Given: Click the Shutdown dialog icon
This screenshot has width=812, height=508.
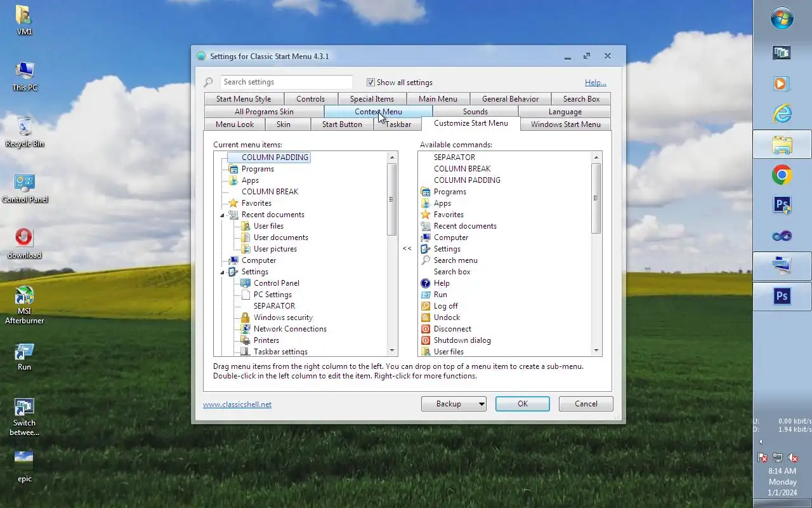Looking at the screenshot, I should [x=426, y=340].
